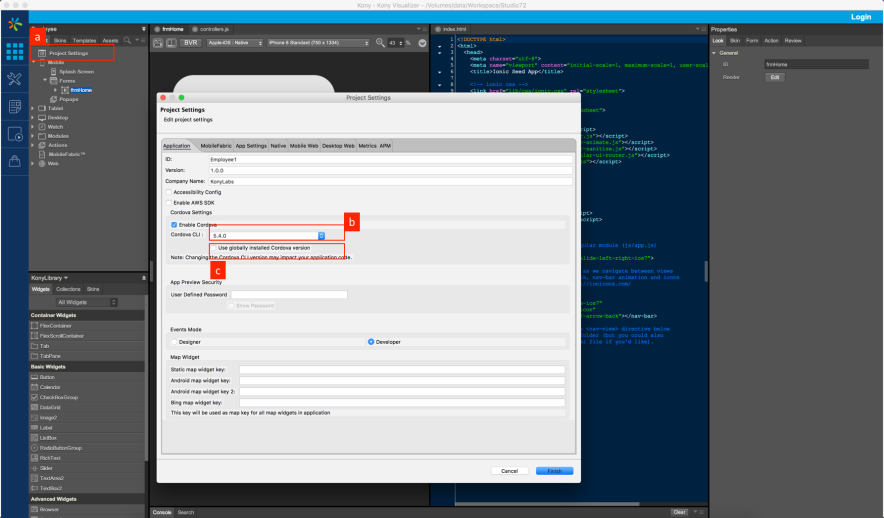
Task: Pick the CheckBoxGroup widget
Action: (x=59, y=397)
